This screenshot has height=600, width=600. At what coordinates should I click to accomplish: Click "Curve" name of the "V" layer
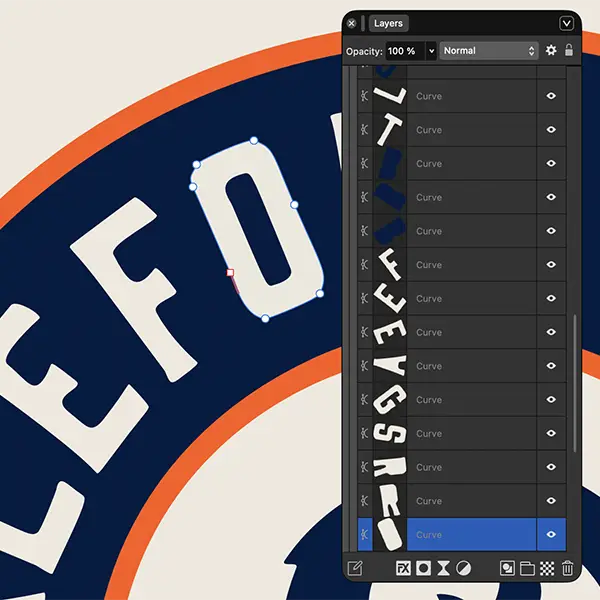coord(429,366)
